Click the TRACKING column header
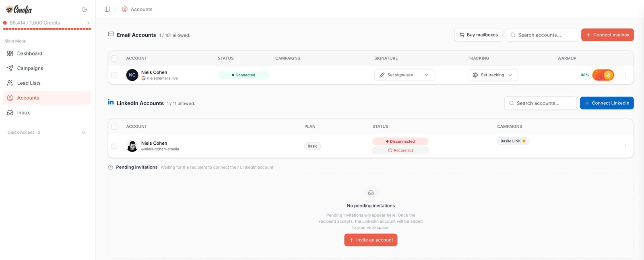 click(x=478, y=58)
